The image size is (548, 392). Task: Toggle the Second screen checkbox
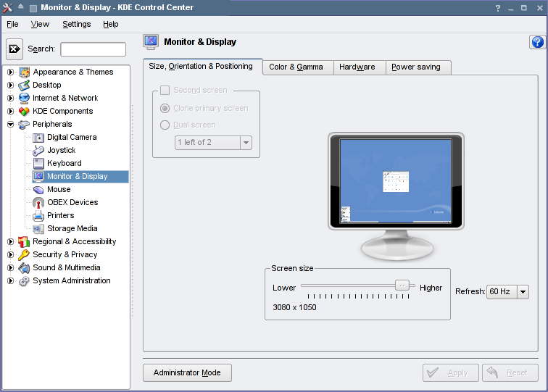click(x=165, y=90)
